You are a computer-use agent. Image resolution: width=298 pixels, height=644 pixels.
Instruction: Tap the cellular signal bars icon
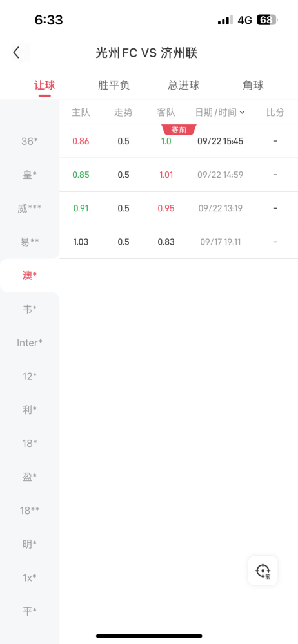(225, 20)
